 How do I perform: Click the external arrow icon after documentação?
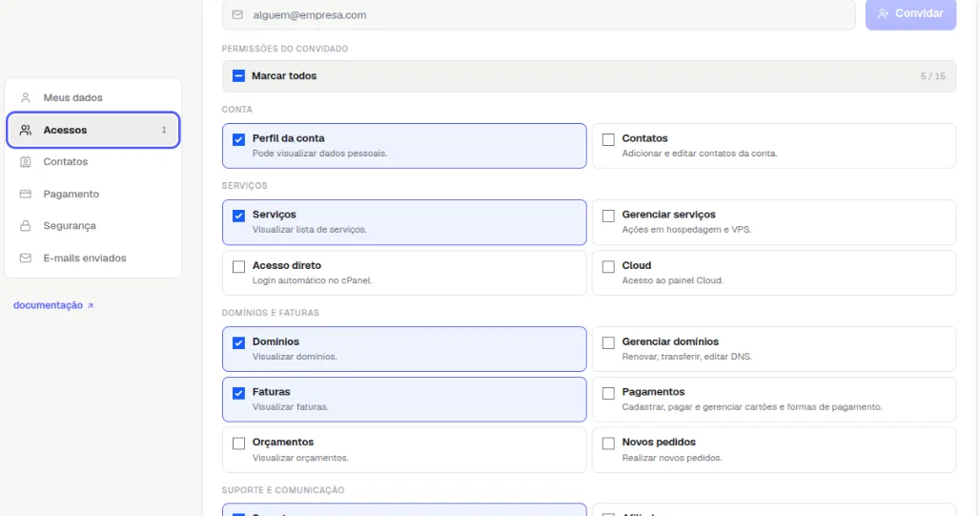90,306
